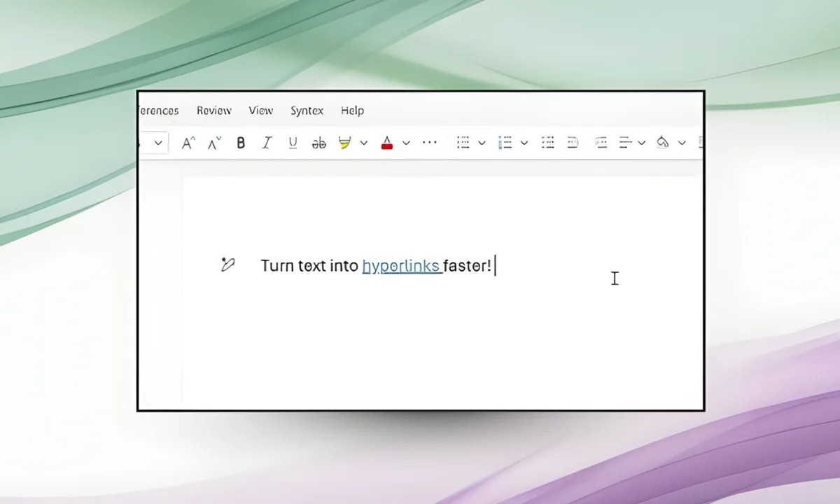Open the View tab
Viewport: 840px width, 504px height.
[x=260, y=111]
